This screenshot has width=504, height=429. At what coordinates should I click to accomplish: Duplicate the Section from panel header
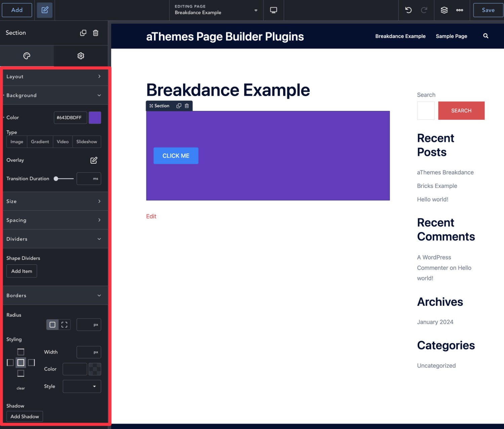pyautogui.click(x=83, y=33)
